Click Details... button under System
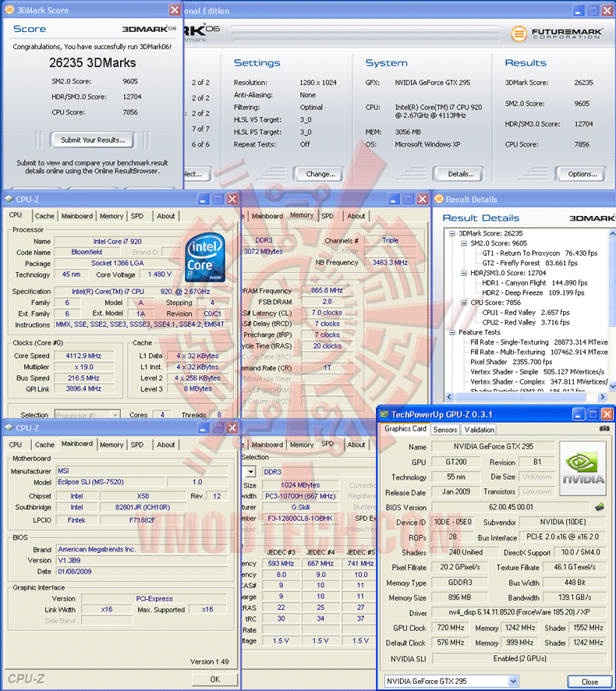Image resolution: width=616 pixels, height=691 pixels. pyautogui.click(x=461, y=174)
